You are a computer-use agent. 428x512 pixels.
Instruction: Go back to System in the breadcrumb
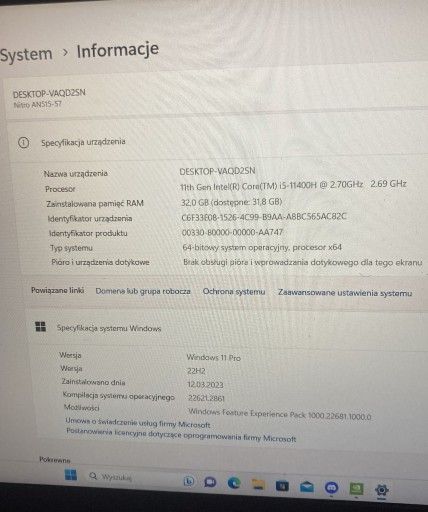click(x=26, y=54)
